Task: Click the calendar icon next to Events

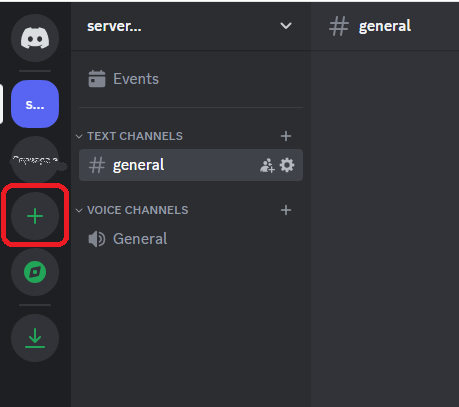Action: 97,79
